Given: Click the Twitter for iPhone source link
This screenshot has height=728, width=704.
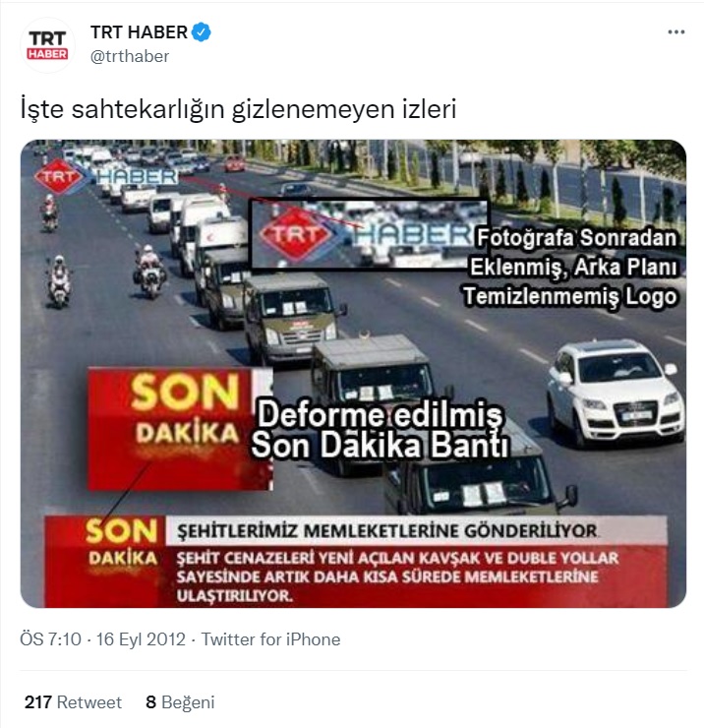Looking at the screenshot, I should click(x=270, y=639).
